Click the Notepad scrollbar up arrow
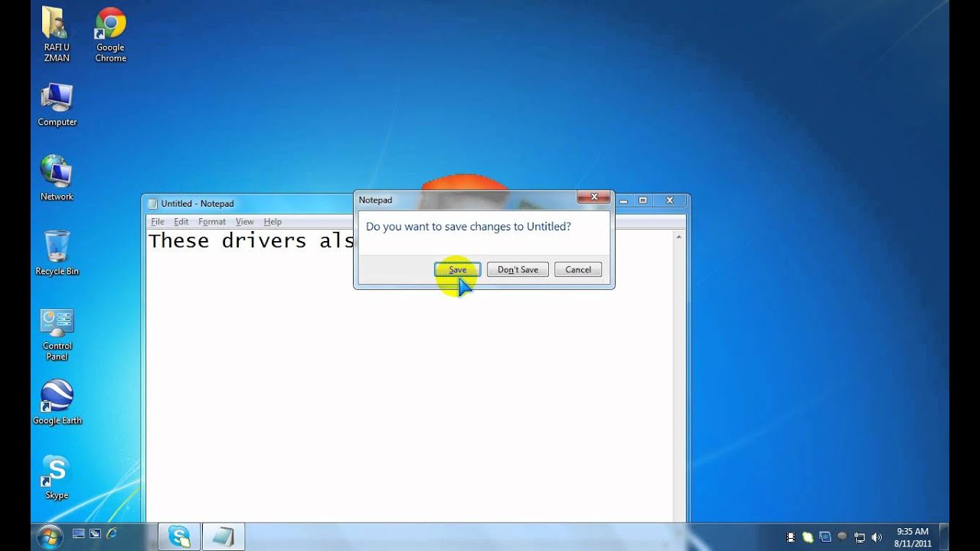980x551 pixels. pos(678,237)
